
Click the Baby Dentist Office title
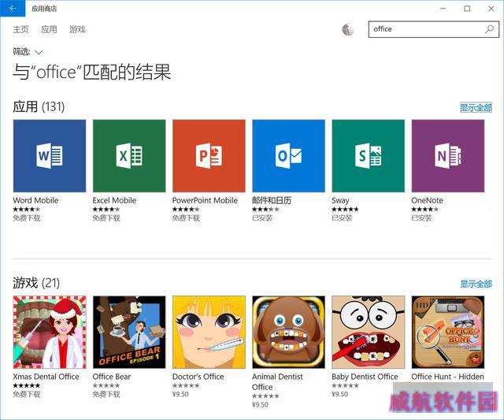[365, 377]
